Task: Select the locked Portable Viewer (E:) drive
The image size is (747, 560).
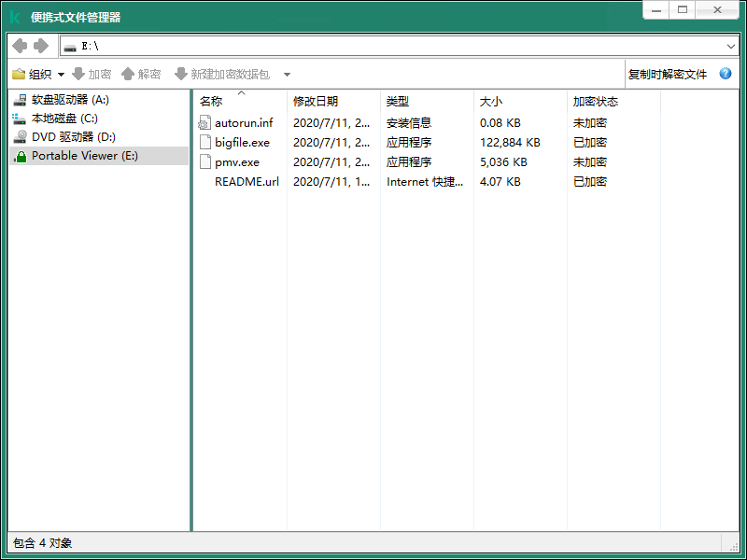Action: point(84,156)
